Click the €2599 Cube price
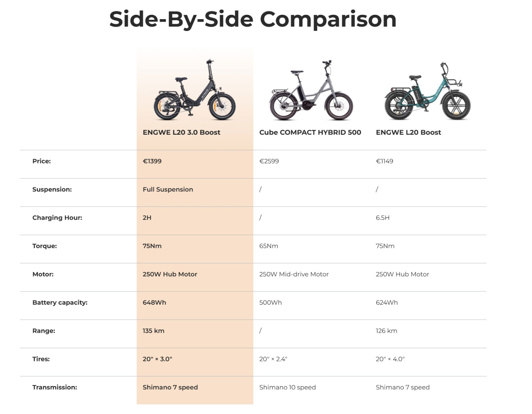This screenshot has width=532, height=414. [269, 161]
